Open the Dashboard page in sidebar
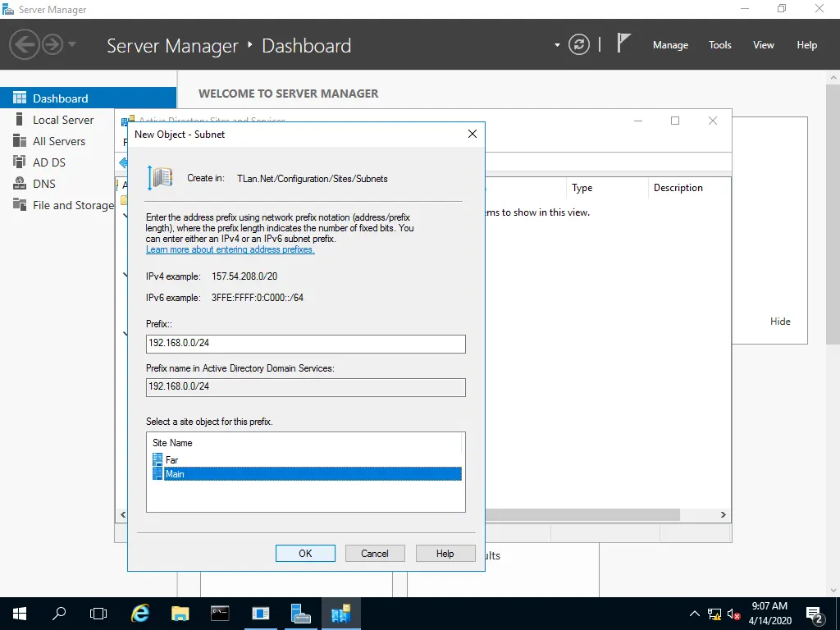Viewport: 840px width, 630px height. click(88, 98)
